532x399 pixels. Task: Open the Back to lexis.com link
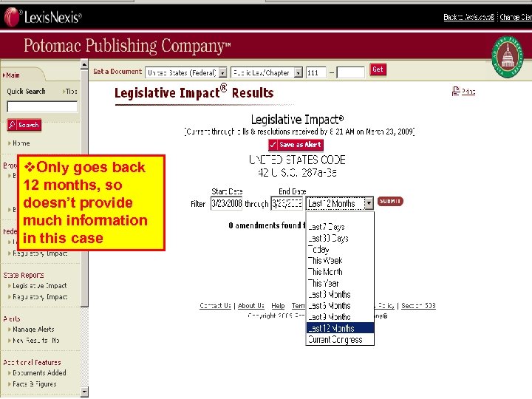[469, 17]
